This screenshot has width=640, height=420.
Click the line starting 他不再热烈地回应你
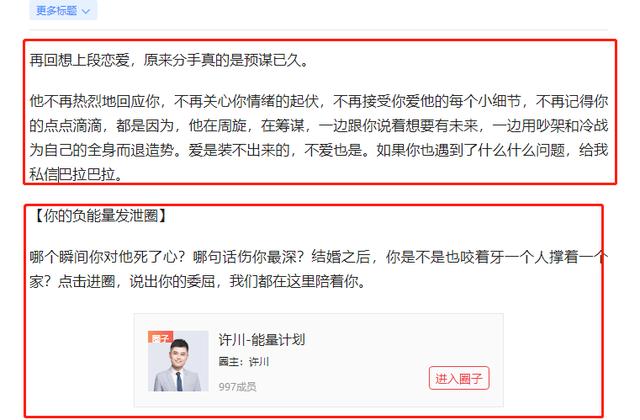tap(319, 101)
